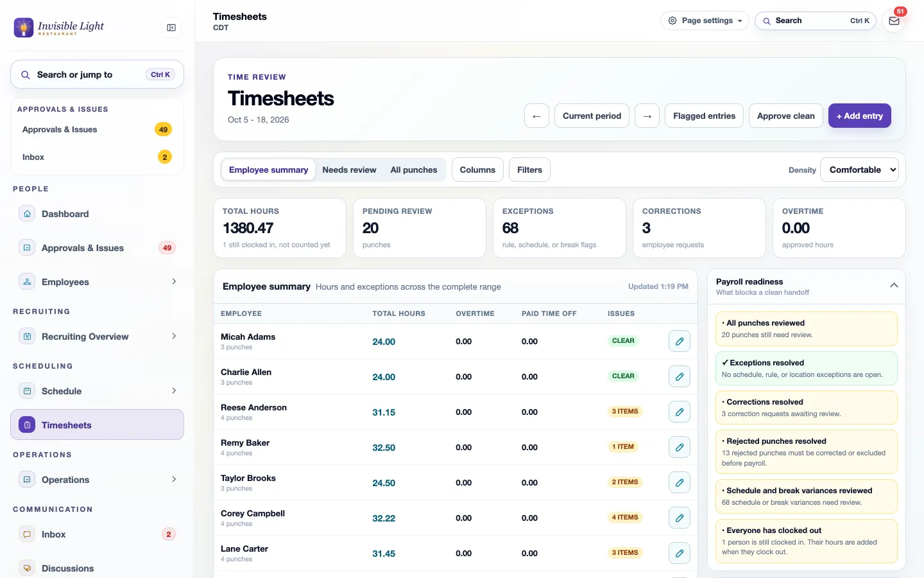The height and width of the screenshot is (578, 924).
Task: Click the Discussions chat icon
Action: pos(27,568)
